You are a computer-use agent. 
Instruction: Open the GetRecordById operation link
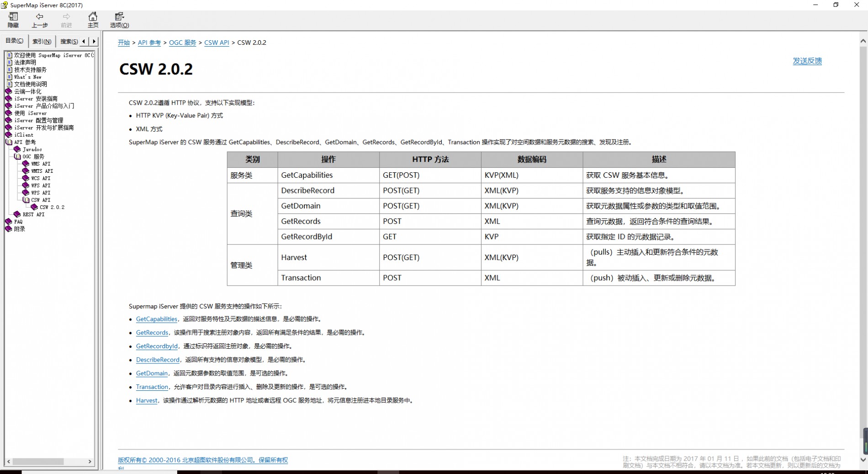tap(157, 346)
